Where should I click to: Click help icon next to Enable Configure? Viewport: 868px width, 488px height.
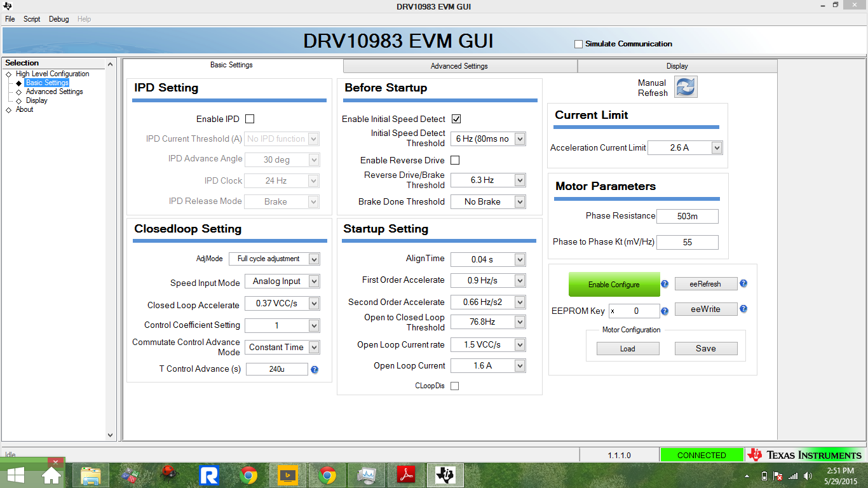pos(665,284)
